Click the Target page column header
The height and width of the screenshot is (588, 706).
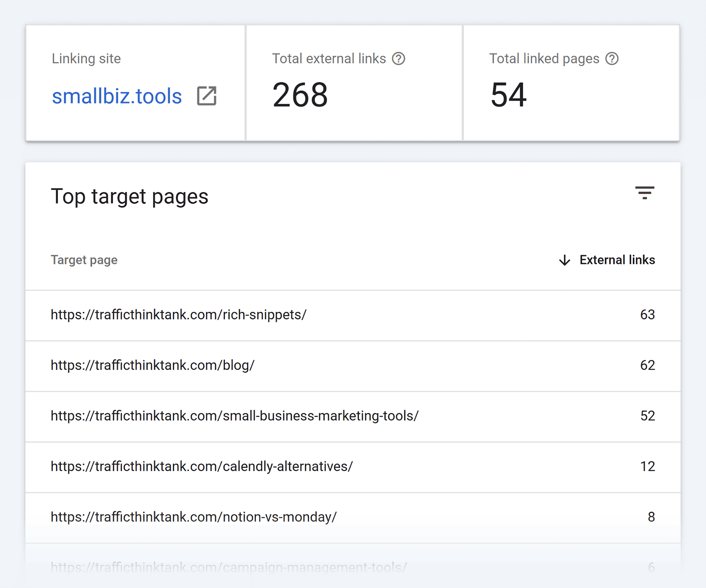84,260
